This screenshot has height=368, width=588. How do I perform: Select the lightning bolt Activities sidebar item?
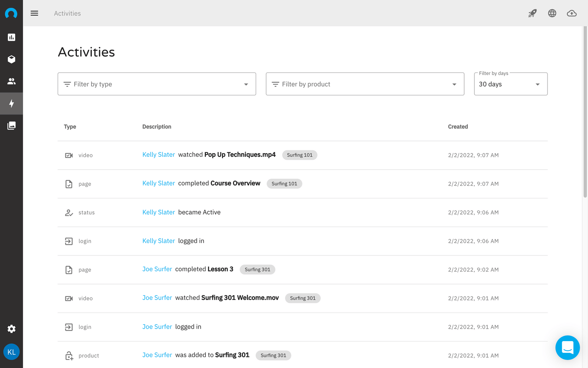pos(11,103)
